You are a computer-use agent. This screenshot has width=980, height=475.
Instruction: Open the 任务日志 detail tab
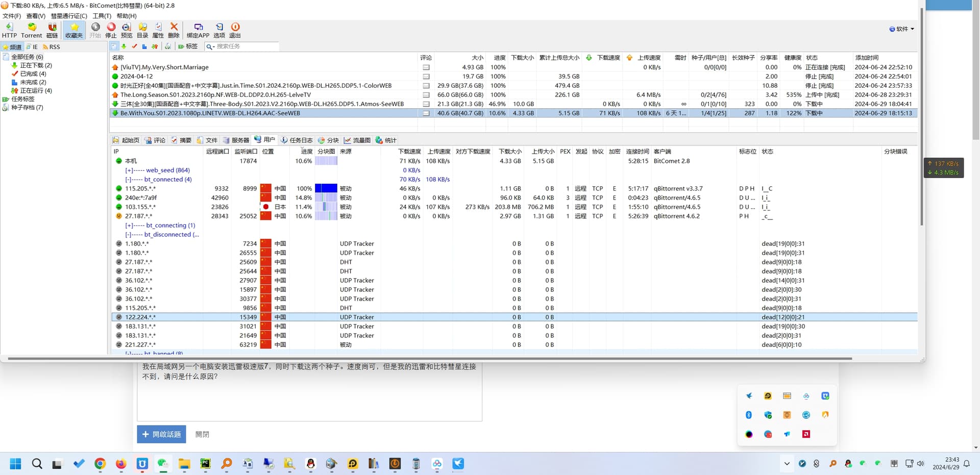coord(297,140)
